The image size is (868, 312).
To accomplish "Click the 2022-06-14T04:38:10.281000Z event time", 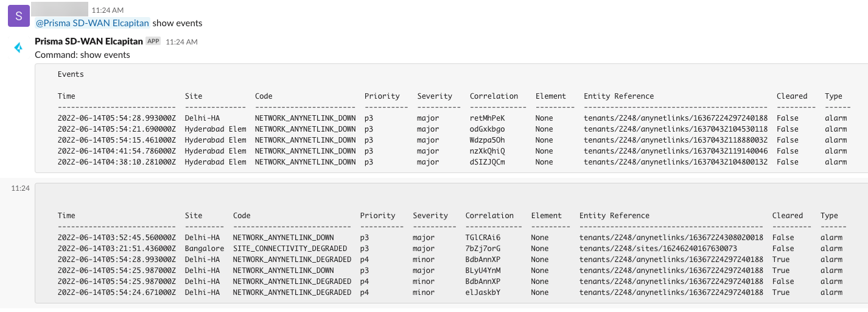I will click(117, 162).
